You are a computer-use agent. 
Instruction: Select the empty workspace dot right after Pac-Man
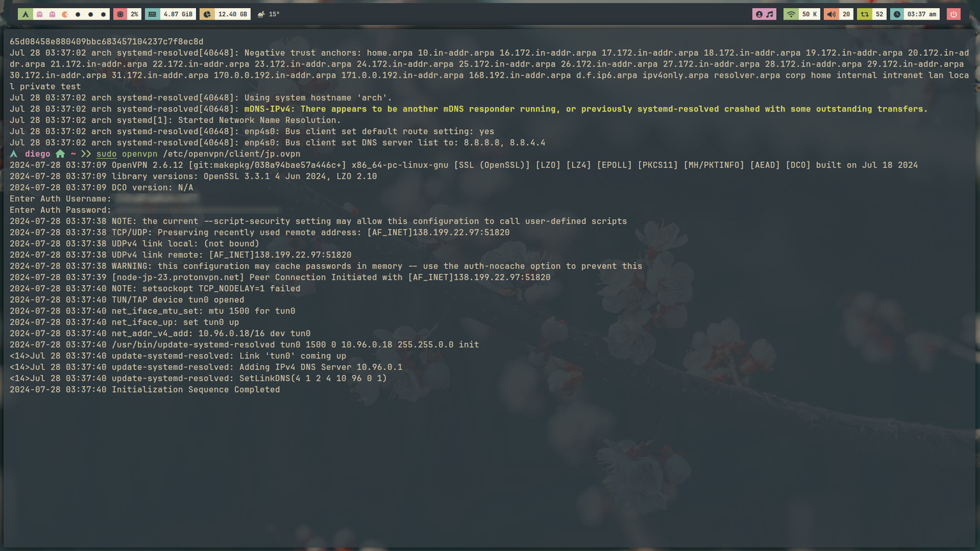coord(78,14)
